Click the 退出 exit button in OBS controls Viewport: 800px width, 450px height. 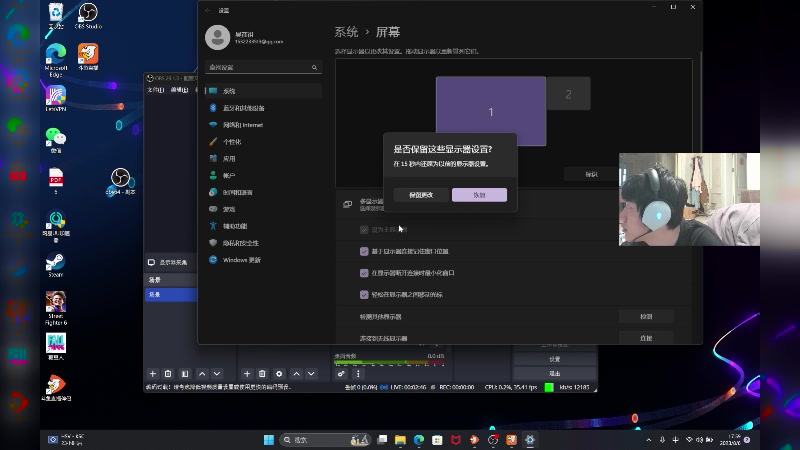tap(555, 373)
